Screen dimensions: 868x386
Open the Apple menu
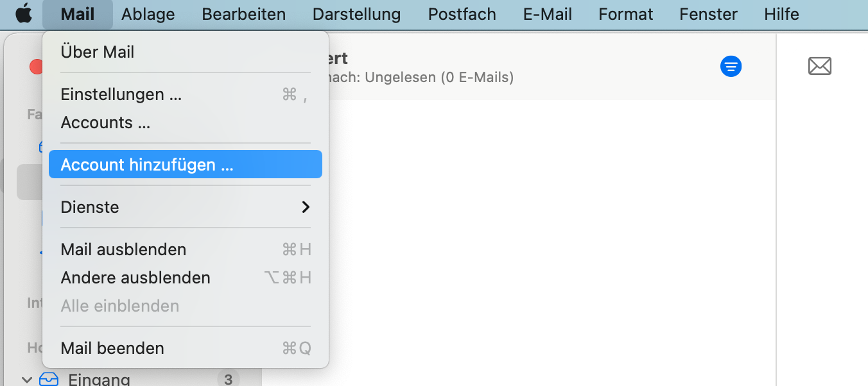point(23,13)
